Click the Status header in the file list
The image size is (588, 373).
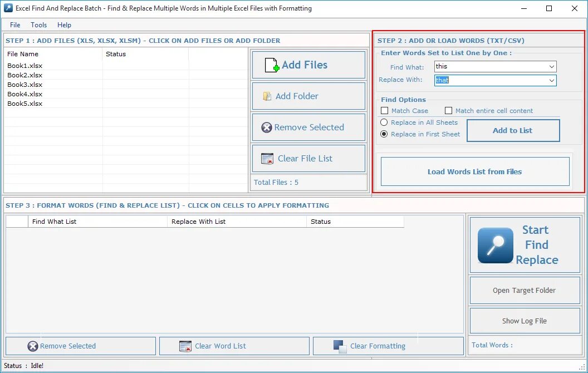tap(145, 54)
